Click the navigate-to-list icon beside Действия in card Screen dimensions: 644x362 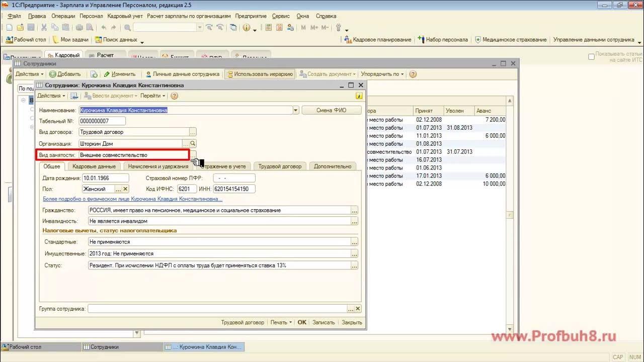coord(74,96)
